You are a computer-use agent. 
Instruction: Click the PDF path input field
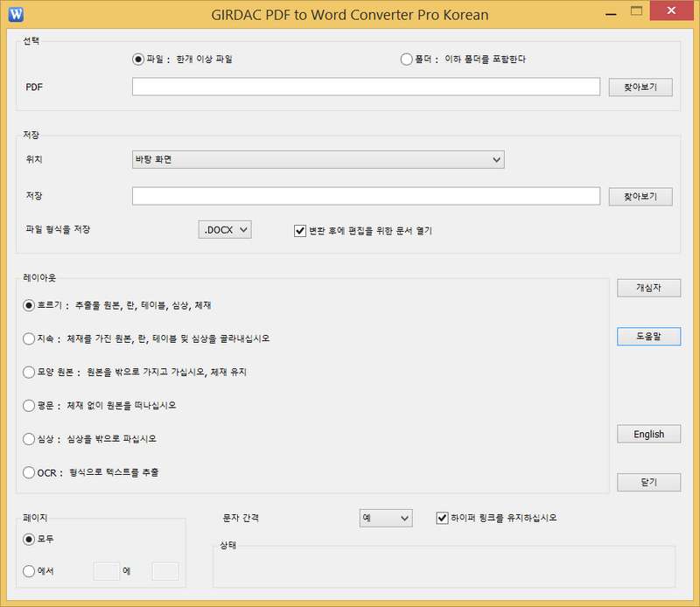coord(366,87)
